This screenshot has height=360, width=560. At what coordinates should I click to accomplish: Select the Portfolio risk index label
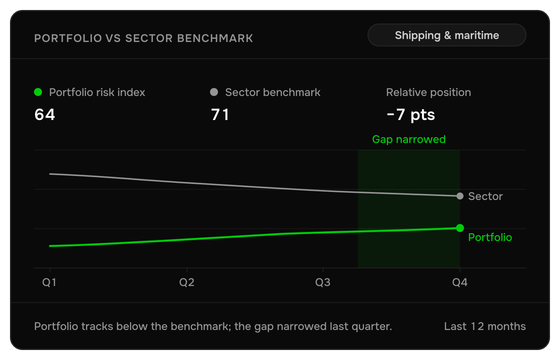coord(97,92)
